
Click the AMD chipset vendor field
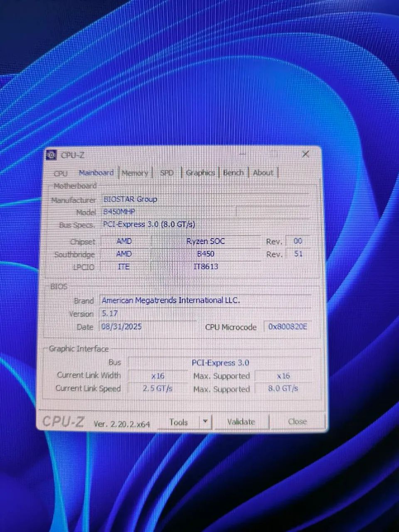pos(124,241)
